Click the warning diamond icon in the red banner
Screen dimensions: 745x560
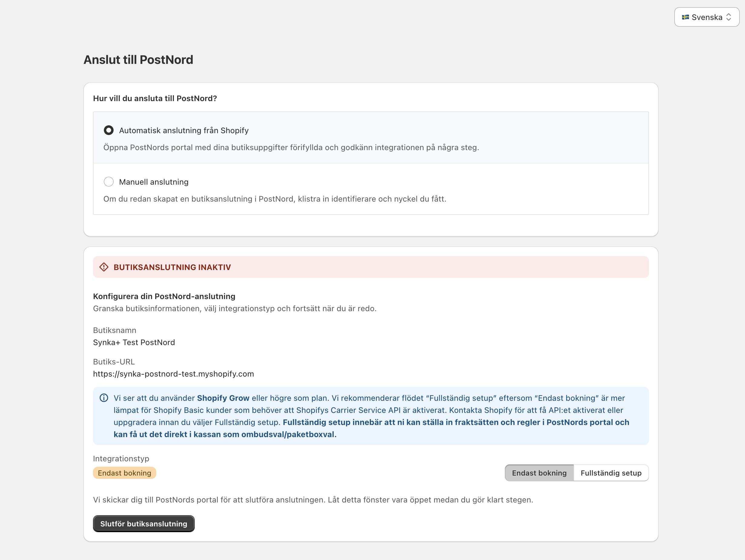[x=104, y=267]
